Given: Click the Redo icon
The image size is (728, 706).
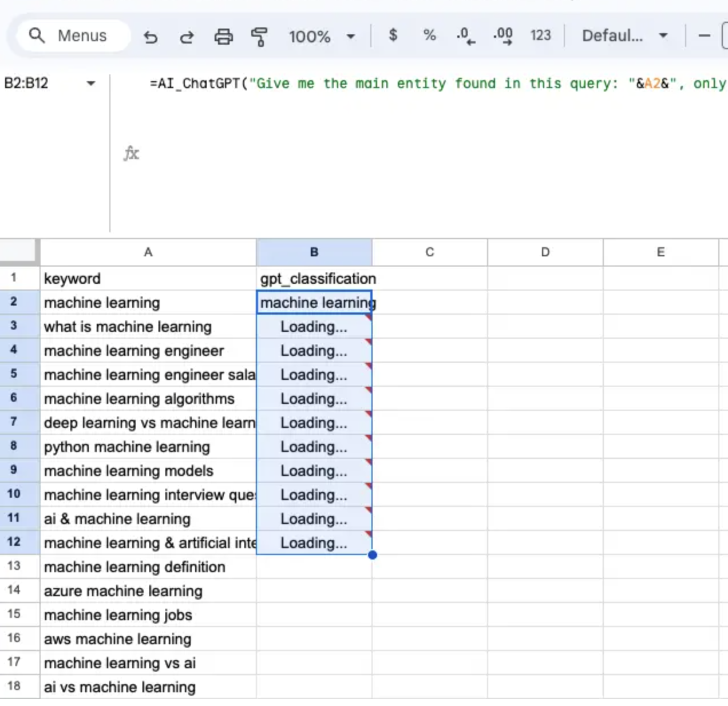Looking at the screenshot, I should click(187, 35).
